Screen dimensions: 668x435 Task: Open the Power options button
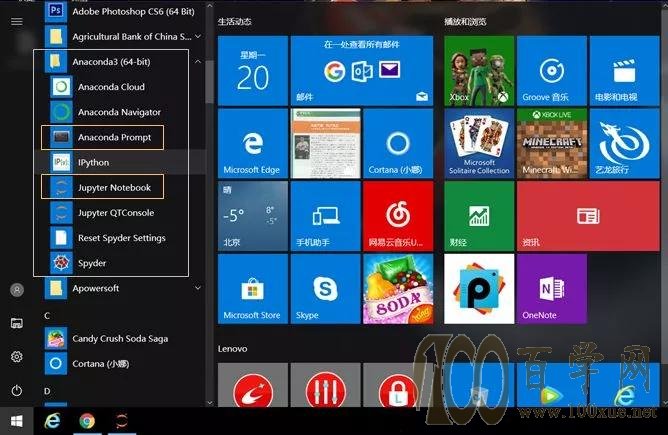click(x=17, y=390)
